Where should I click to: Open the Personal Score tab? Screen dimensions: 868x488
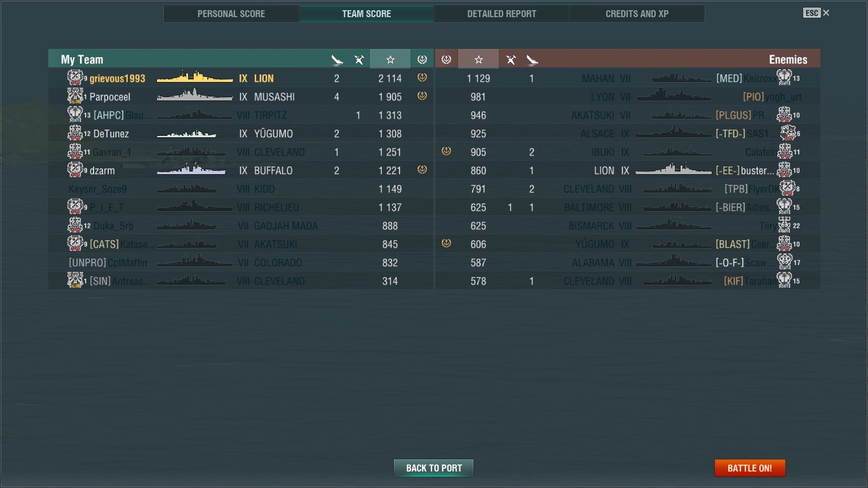231,13
